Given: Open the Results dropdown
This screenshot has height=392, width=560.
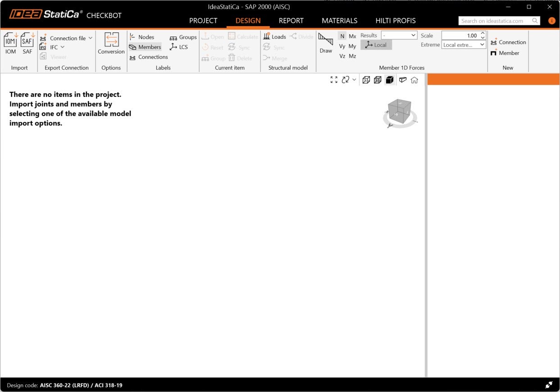Looking at the screenshot, I should click(399, 35).
